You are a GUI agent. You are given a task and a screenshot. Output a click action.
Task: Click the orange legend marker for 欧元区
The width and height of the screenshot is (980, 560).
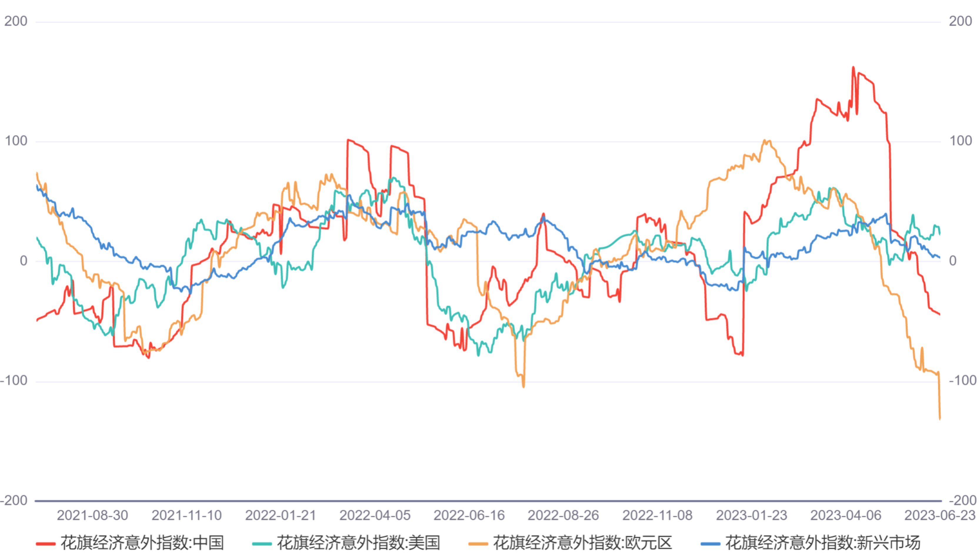point(478,544)
